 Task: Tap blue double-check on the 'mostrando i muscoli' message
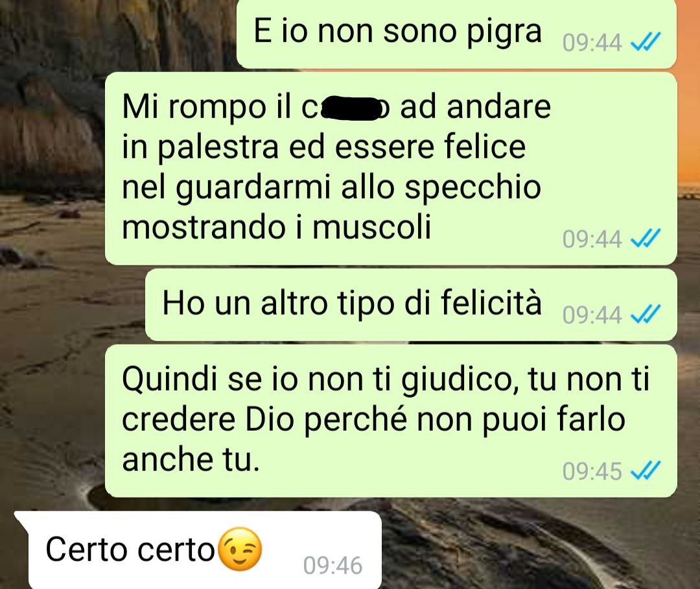645,239
